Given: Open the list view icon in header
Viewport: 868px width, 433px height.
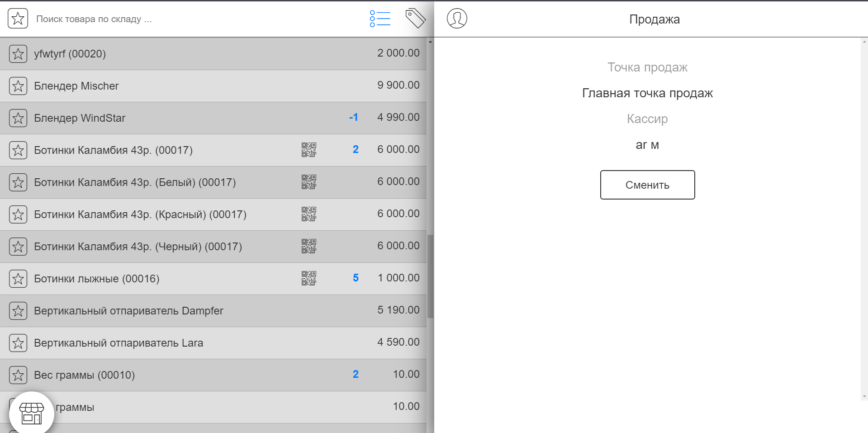Looking at the screenshot, I should (380, 19).
